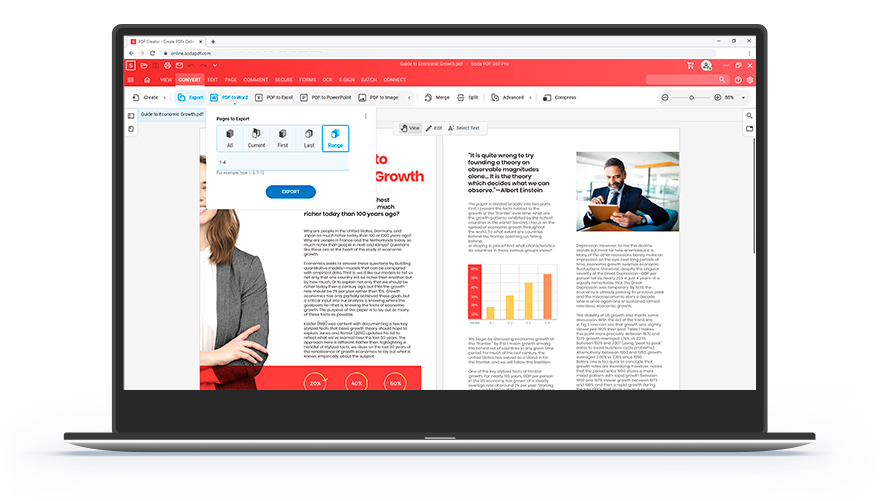The height and width of the screenshot is (501, 880).
Task: Click the page range input field
Action: tap(283, 161)
